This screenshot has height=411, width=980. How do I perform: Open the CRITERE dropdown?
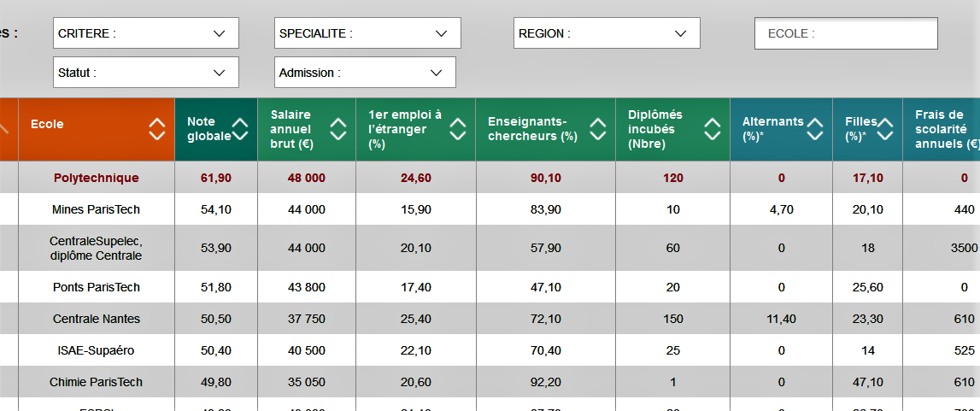[x=146, y=33]
